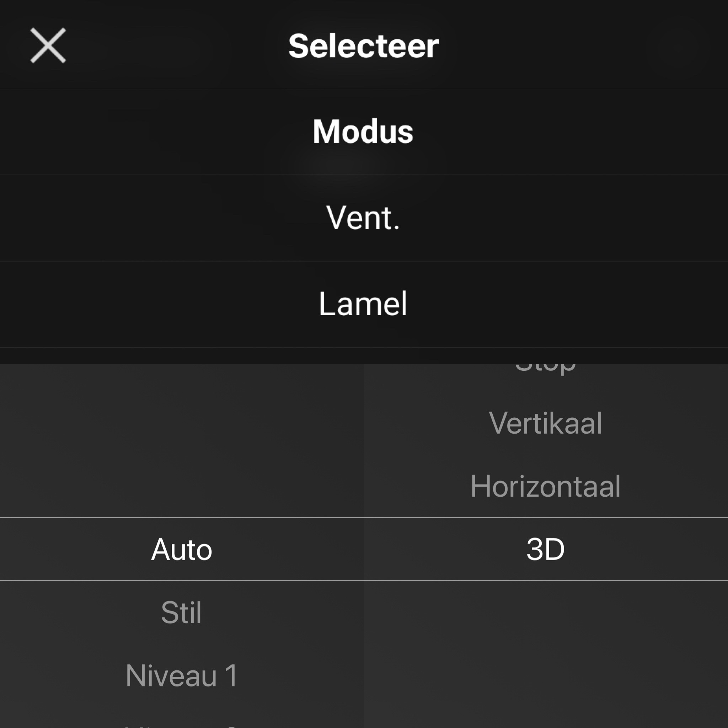Viewport: 728px width, 728px height.
Task: Tap the empty area above Auto in the fan column
Action: [182, 441]
